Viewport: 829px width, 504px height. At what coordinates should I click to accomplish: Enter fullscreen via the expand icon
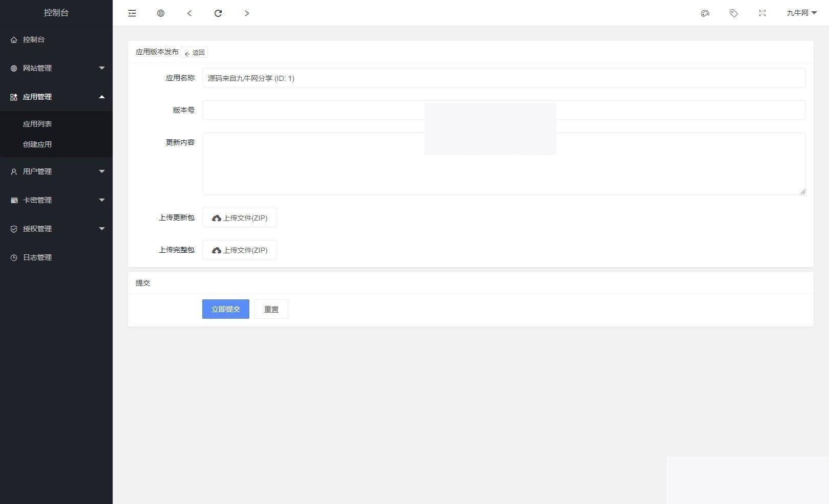tap(762, 13)
